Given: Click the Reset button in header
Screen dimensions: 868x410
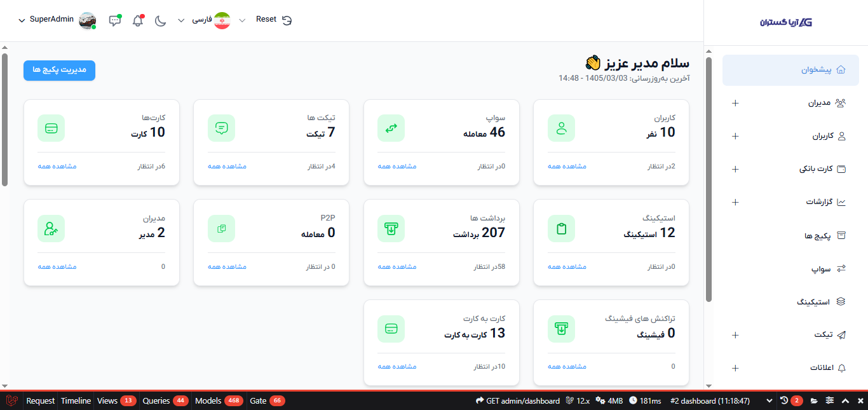Looking at the screenshot, I should [x=274, y=20].
